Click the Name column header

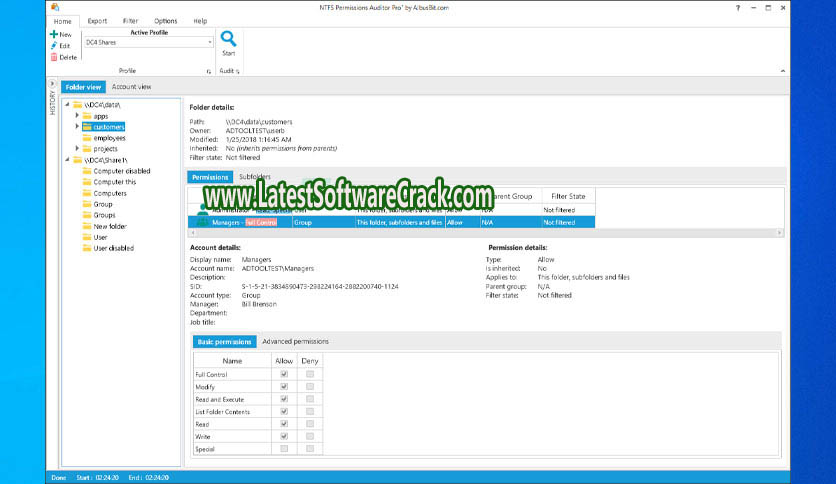tap(232, 361)
